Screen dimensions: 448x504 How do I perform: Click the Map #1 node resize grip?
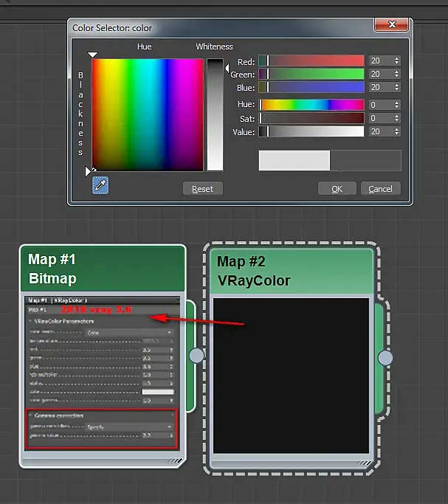click(x=175, y=461)
